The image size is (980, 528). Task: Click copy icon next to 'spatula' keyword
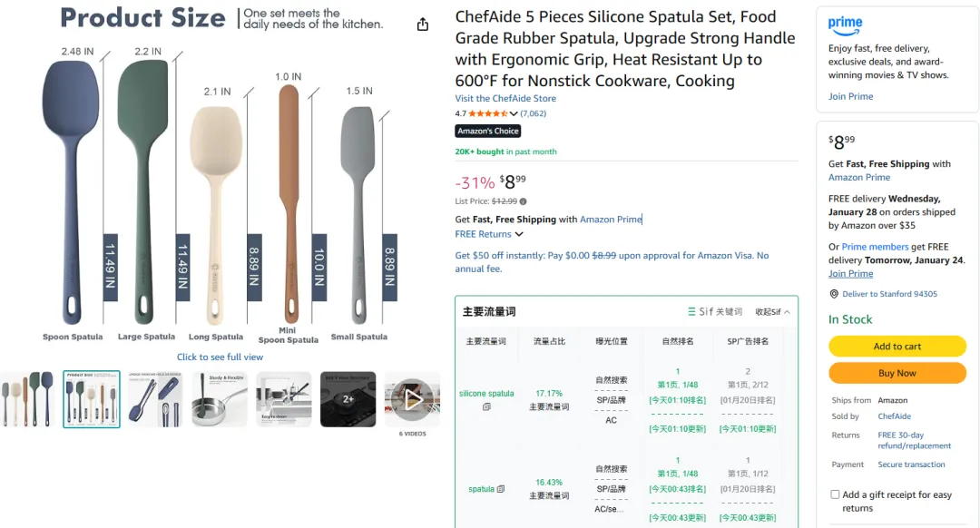tap(501, 489)
